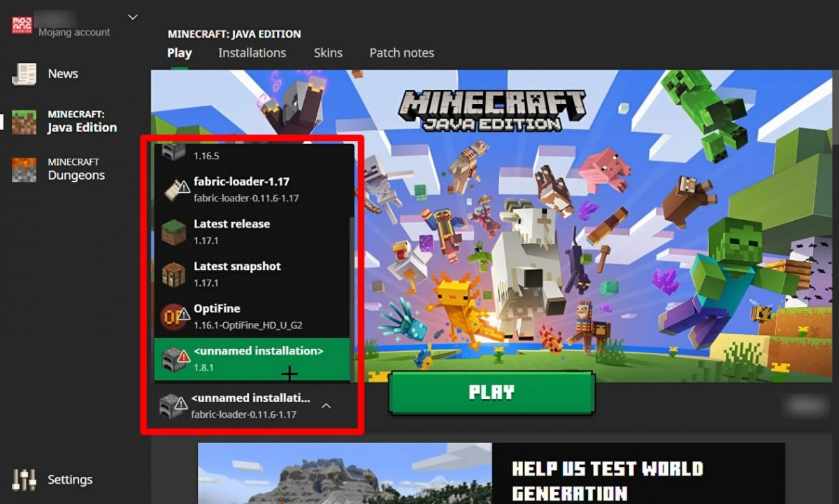Choose the fabric-loader-1.17 installation entry
The image size is (839, 504).
252,189
